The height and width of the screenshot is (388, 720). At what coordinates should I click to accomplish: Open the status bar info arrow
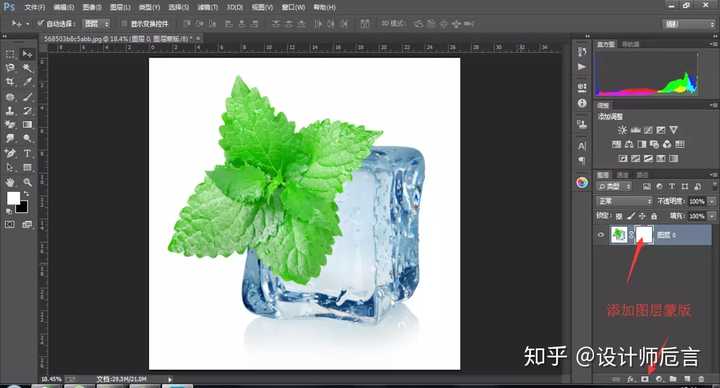(170, 379)
